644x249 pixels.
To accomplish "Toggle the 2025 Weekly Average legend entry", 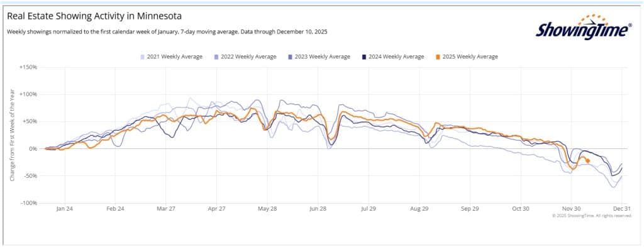I will click(467, 57).
